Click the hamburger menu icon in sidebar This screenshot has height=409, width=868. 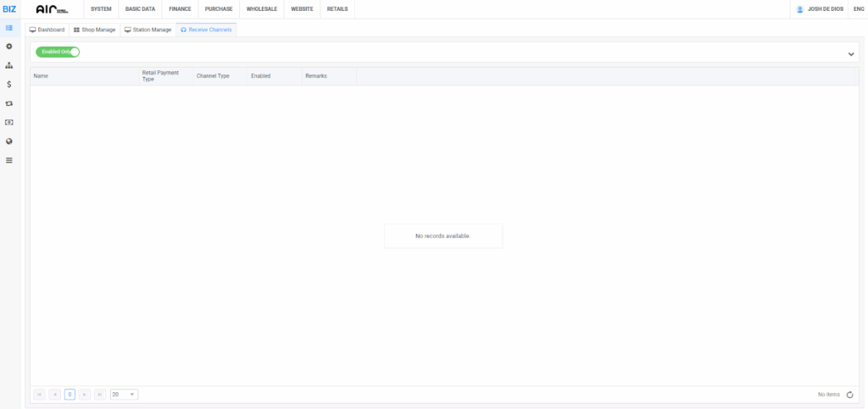coord(8,160)
